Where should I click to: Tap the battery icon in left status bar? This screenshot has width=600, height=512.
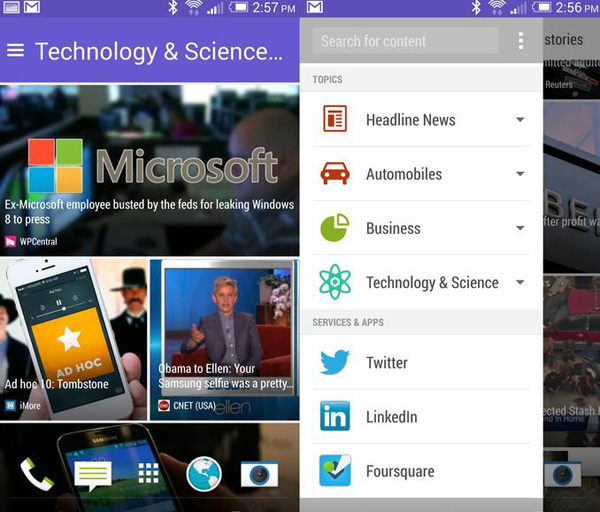(x=238, y=7)
